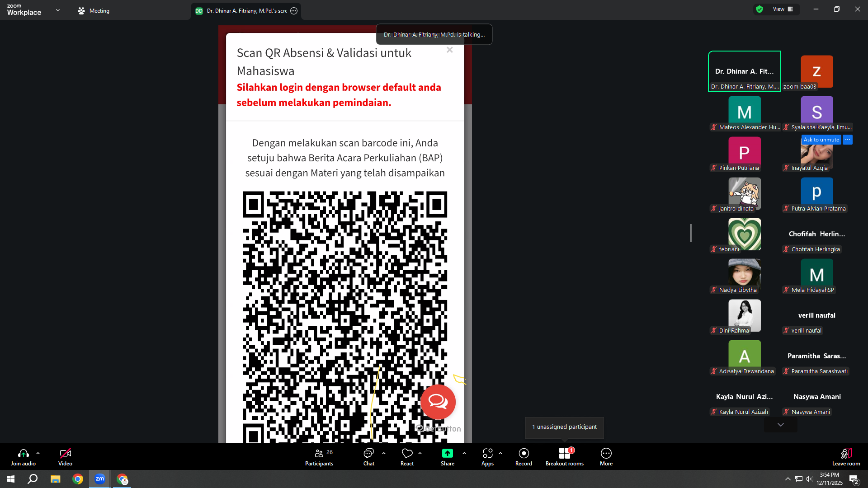Screen dimensions: 868x488
Task: Open the React emoji menu
Action: point(407,457)
